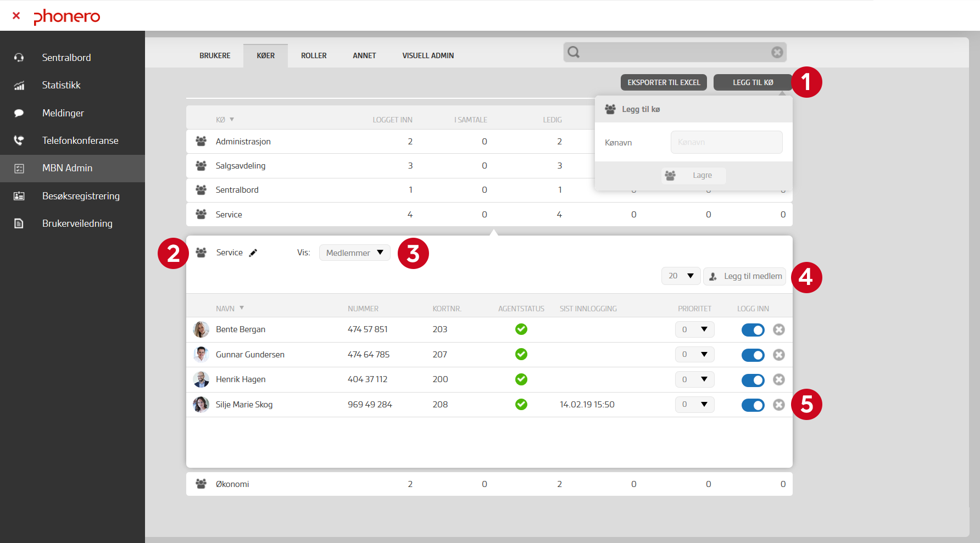Image resolution: width=980 pixels, height=543 pixels.
Task: Click Bente Bergan's agent status checkmark
Action: 521,329
